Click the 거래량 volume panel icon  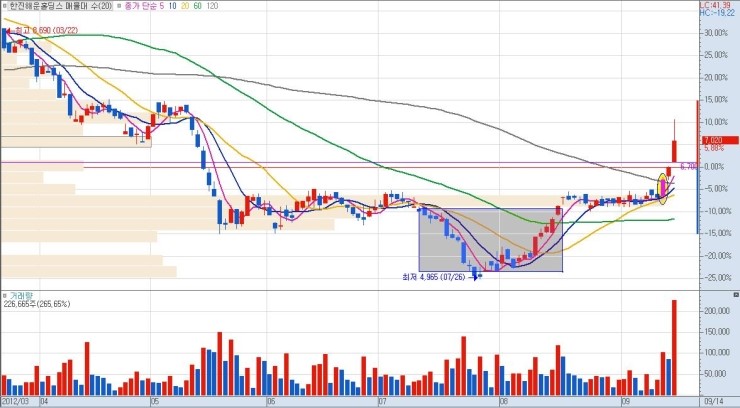[6, 296]
